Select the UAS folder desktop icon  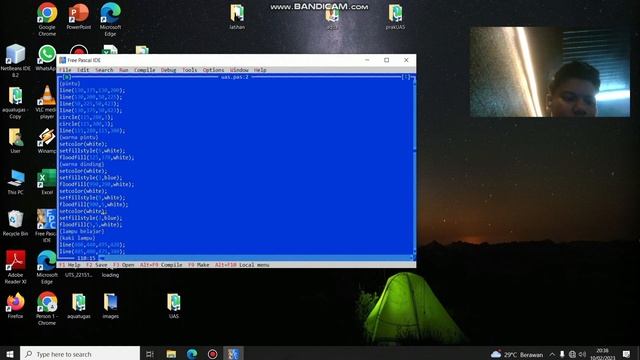click(x=173, y=305)
